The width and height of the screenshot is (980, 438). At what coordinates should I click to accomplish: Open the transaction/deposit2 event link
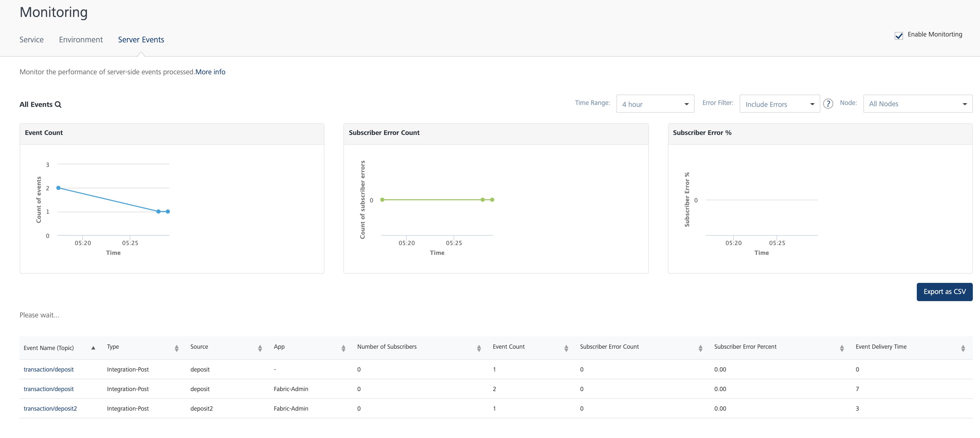[50, 408]
